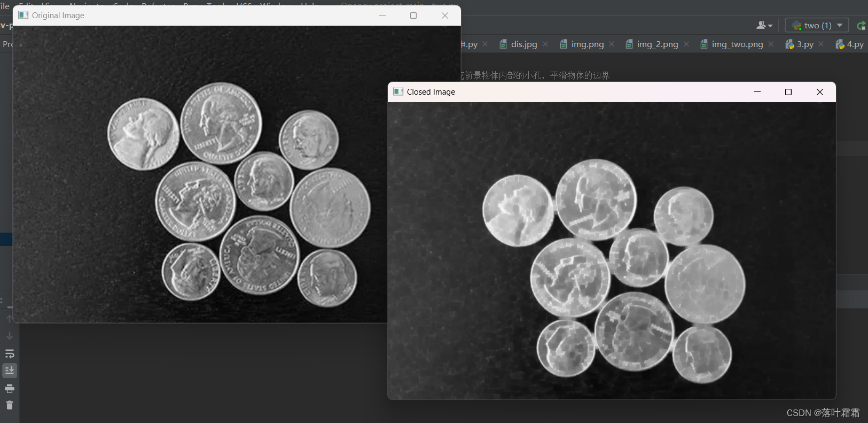Minimize the Original Image window
The height and width of the screenshot is (423, 868).
pos(382,15)
